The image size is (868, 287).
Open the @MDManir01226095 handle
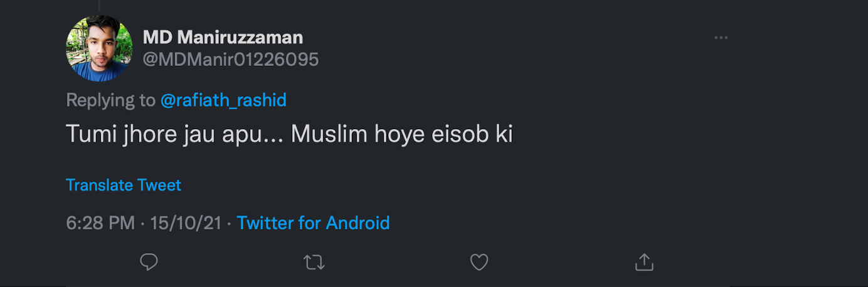click(x=230, y=60)
